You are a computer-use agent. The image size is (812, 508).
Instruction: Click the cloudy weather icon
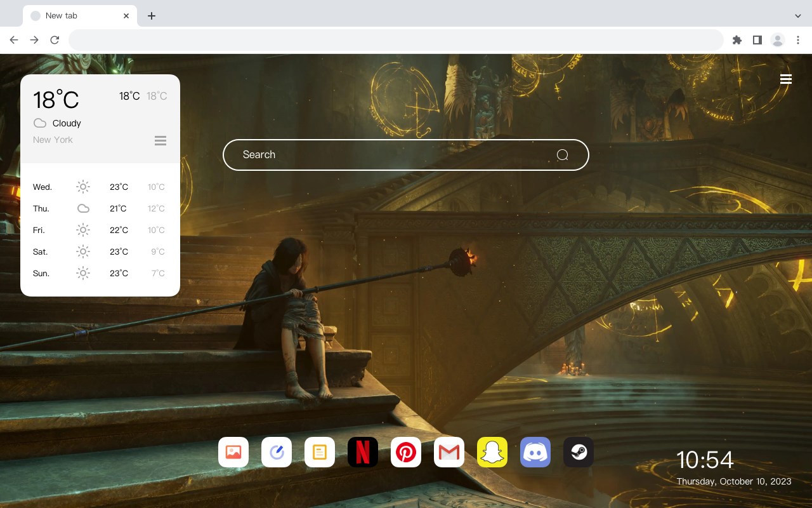pos(40,123)
